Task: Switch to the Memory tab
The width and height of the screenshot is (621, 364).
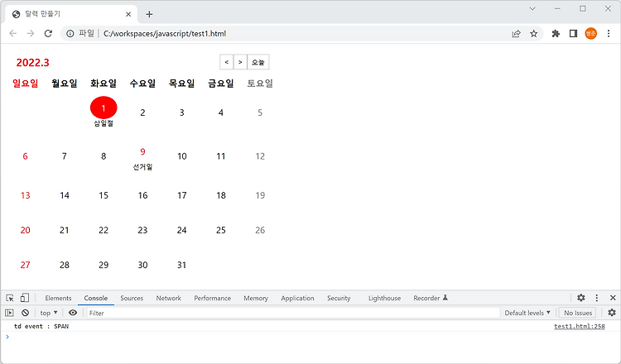Action: coord(256,299)
